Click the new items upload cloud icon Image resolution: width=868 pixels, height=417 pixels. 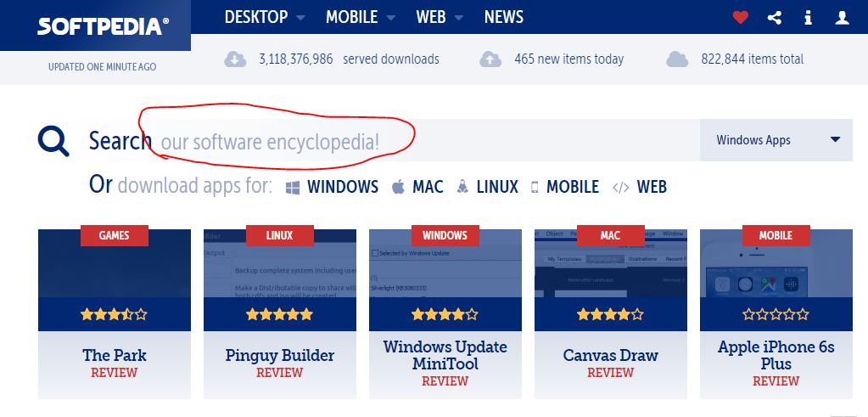coord(490,59)
